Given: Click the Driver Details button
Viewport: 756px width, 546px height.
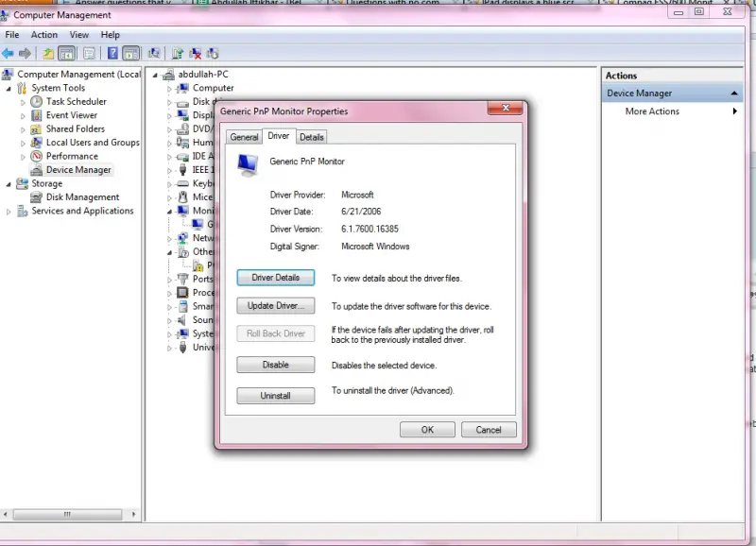Looking at the screenshot, I should (x=276, y=278).
